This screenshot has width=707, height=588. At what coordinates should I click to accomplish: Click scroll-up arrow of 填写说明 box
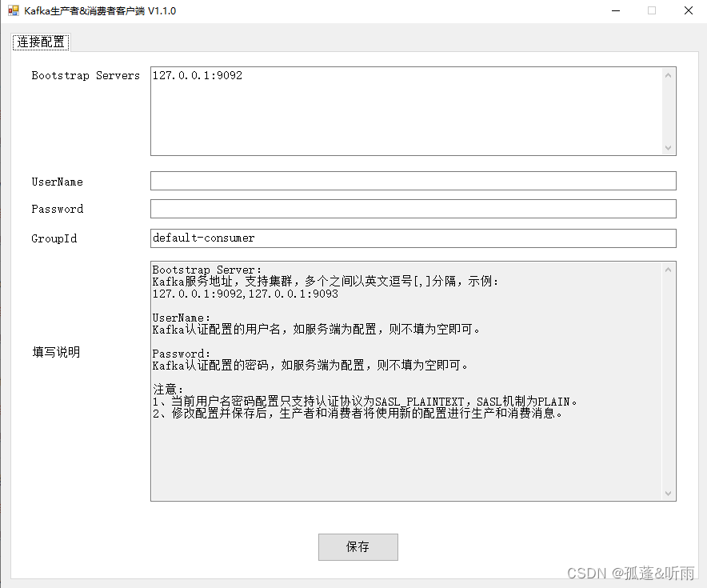click(x=669, y=270)
